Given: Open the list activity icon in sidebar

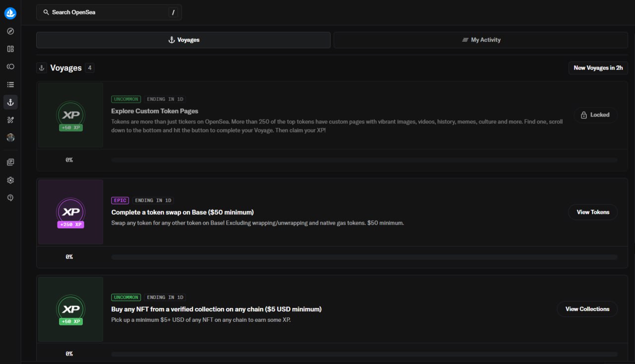Looking at the screenshot, I should click(x=10, y=85).
